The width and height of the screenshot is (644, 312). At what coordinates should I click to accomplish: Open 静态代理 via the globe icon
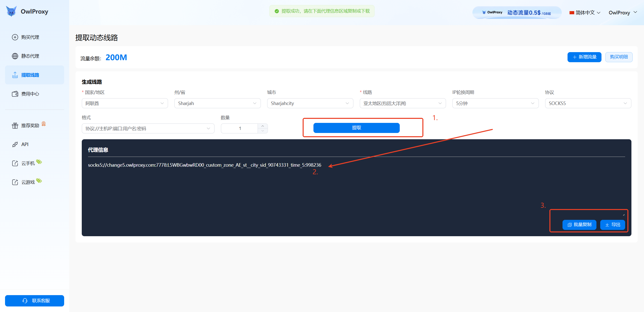click(15, 56)
